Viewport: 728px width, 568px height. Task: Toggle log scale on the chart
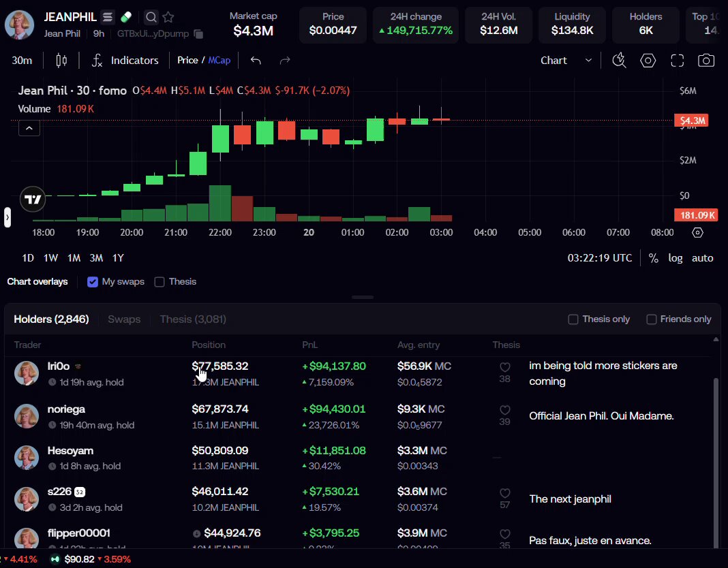[x=675, y=258]
